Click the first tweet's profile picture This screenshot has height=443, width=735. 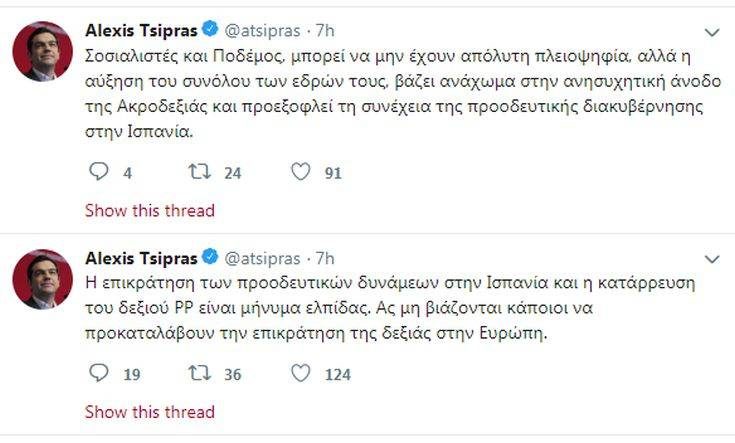pos(42,50)
